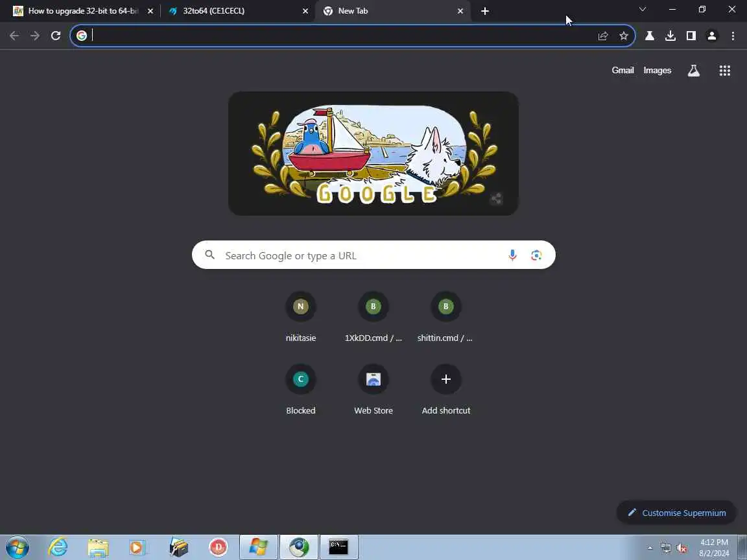Switch to the 32to64 (CE1CECL) tab
Viewport: 747px width, 560px height.
click(237, 11)
